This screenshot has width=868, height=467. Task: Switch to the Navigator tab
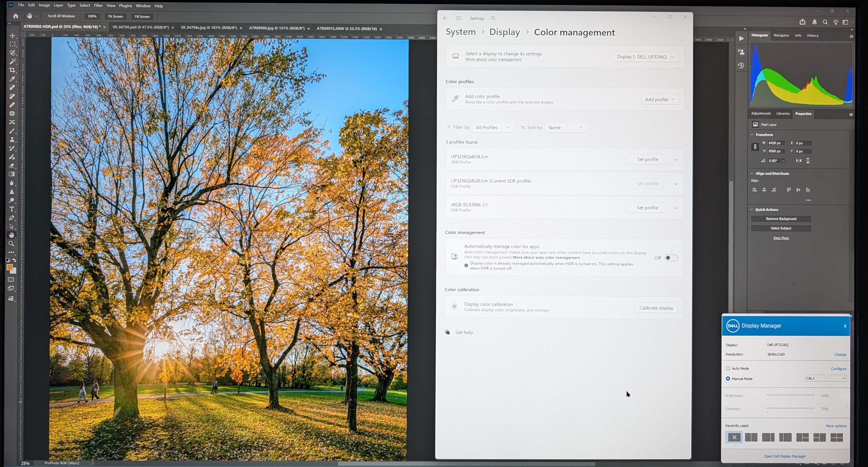pyautogui.click(x=781, y=35)
